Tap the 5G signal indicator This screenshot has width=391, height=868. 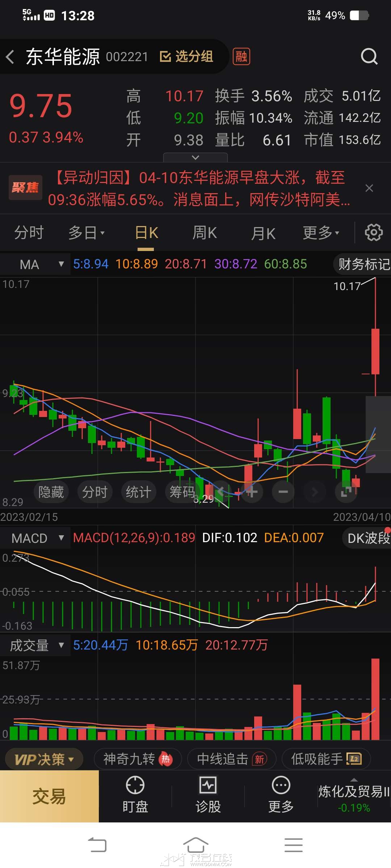[x=31, y=15]
